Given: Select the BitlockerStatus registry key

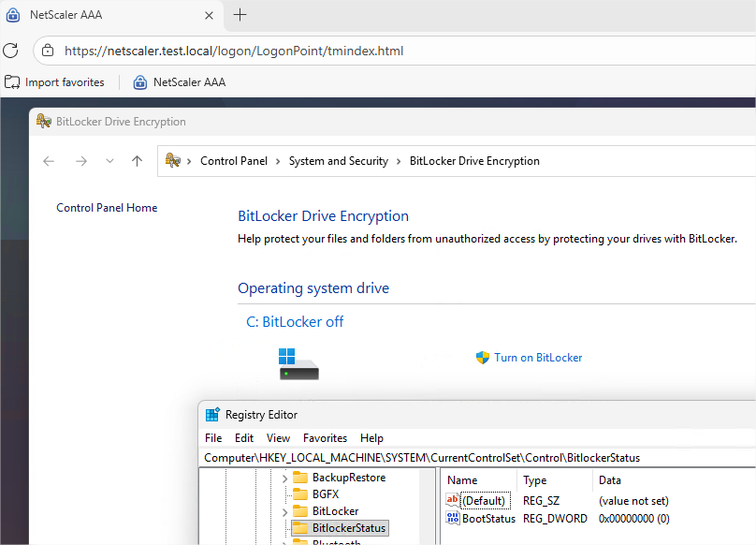Looking at the screenshot, I should pos(349,528).
